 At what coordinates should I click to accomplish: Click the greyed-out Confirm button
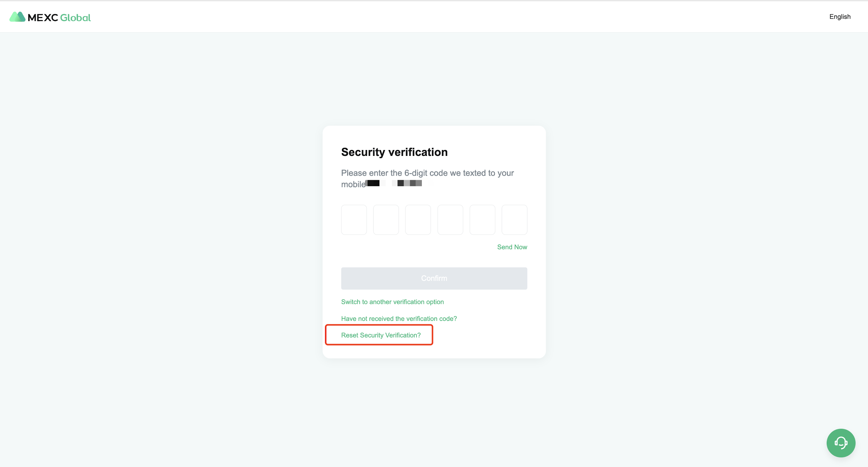[434, 278]
